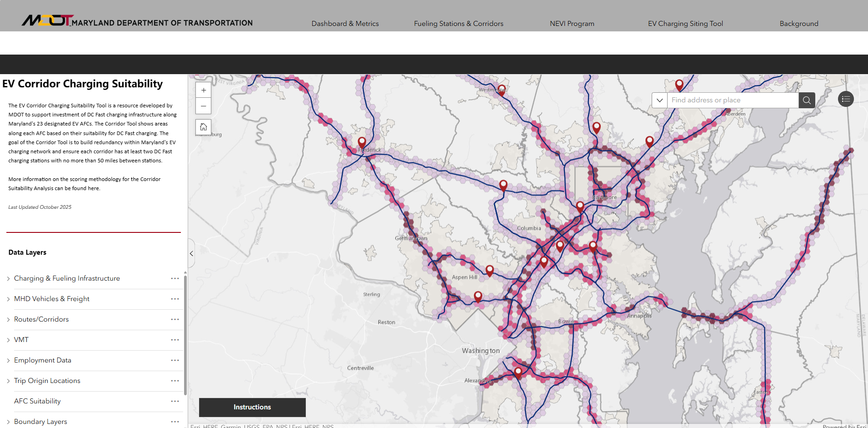
Task: Open options for MHD Vehicles & Freight
Action: point(175,299)
